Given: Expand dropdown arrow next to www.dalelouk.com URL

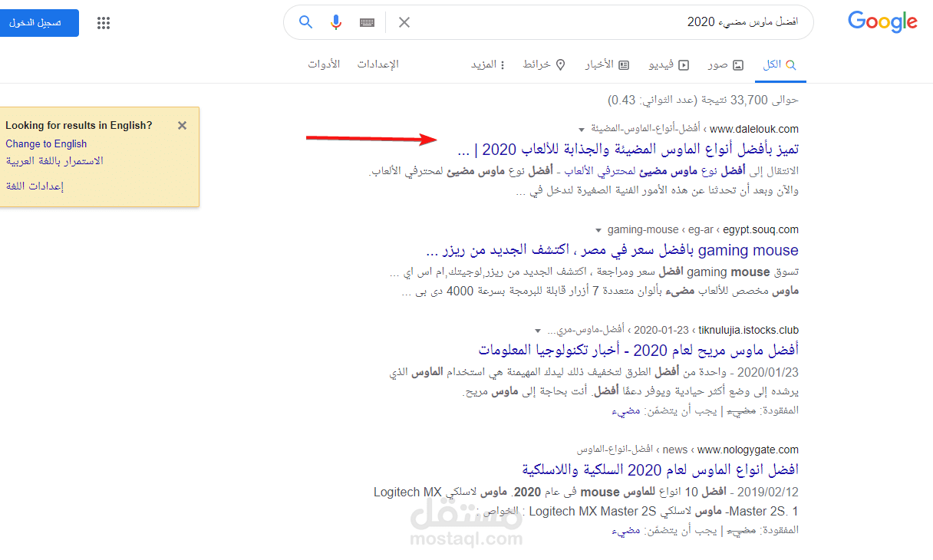Looking at the screenshot, I should coord(582,130).
